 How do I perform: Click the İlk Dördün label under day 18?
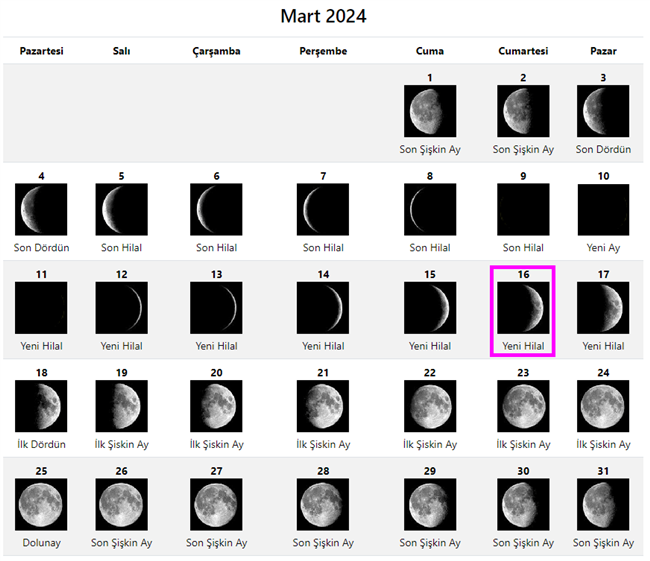(41, 444)
